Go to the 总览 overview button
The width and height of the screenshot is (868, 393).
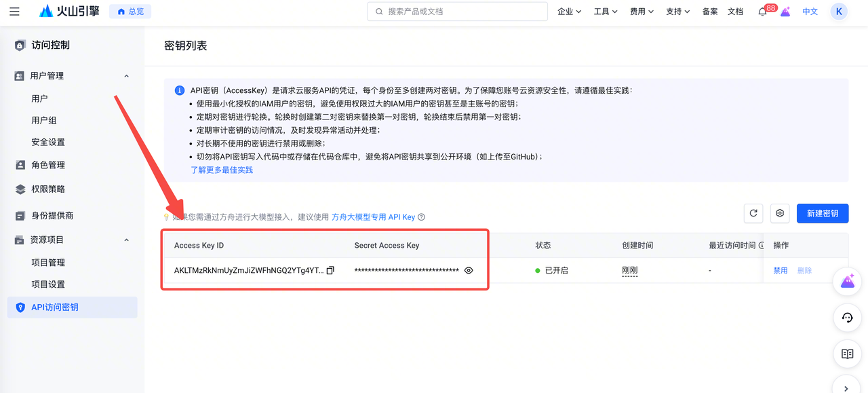point(130,12)
